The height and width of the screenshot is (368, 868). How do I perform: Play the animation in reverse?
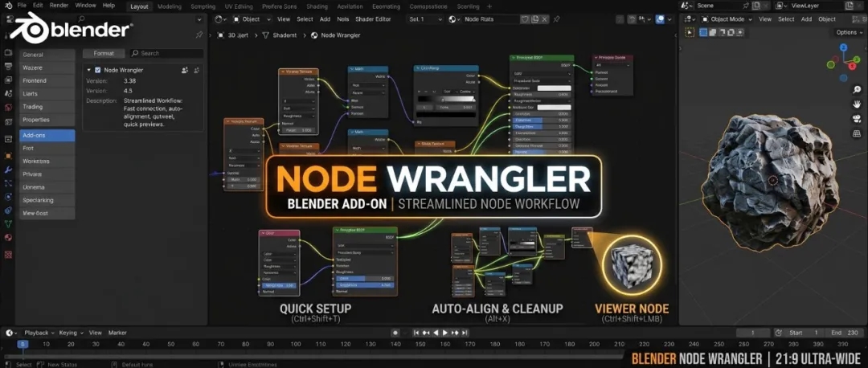(436, 333)
